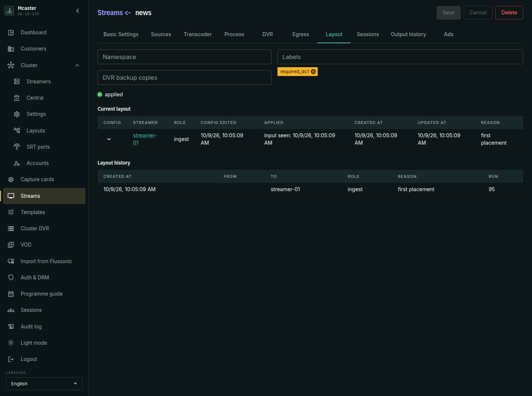Switch to the DVR tab
The width and height of the screenshot is (532, 396).
(267, 34)
